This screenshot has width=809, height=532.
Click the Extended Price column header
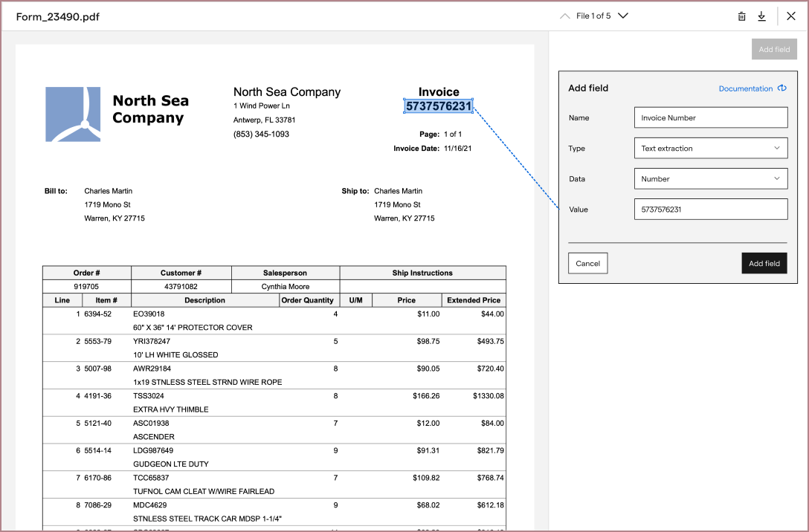474,300
